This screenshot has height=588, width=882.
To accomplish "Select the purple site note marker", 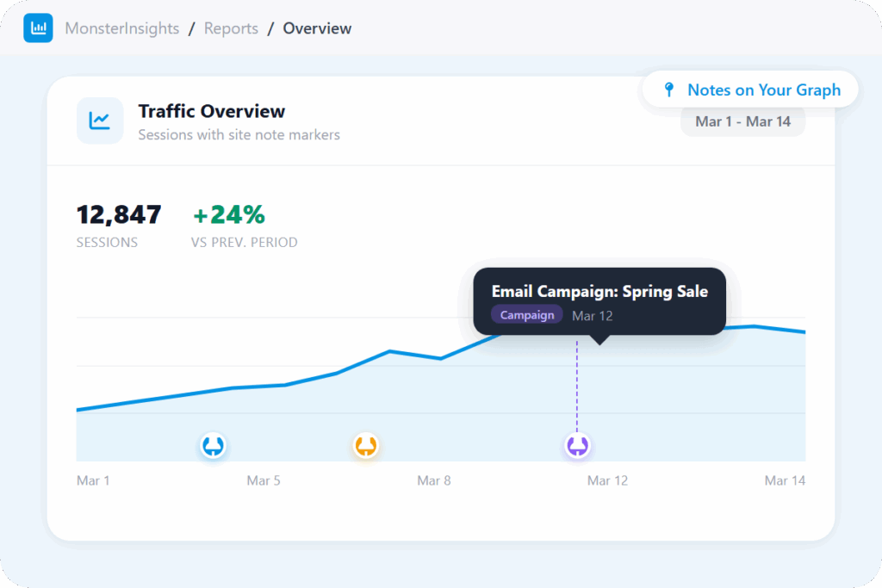I will (x=577, y=446).
